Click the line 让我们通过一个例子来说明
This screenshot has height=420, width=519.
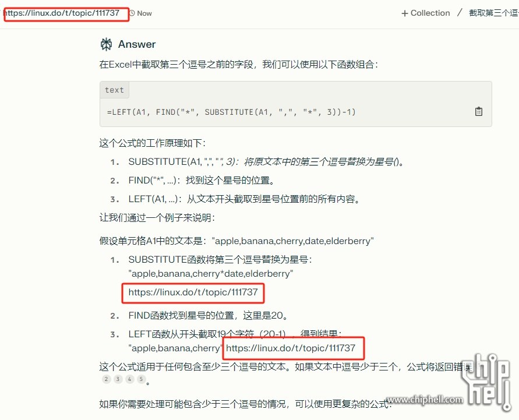click(x=157, y=218)
